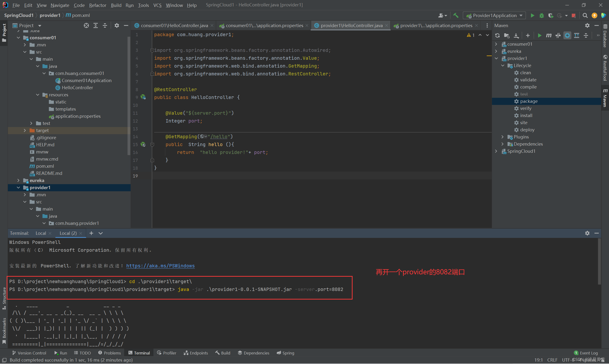
Task: Hide the Maven tool window
Action: 596,25
